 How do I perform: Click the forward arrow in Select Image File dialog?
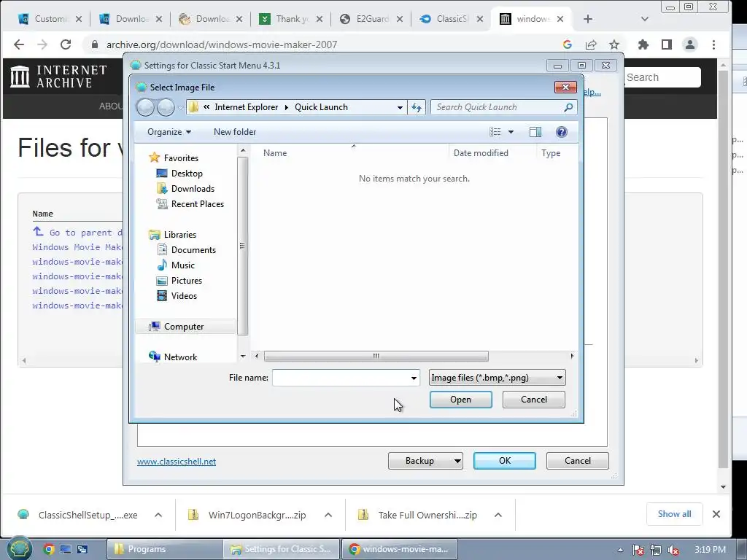pyautogui.click(x=166, y=108)
